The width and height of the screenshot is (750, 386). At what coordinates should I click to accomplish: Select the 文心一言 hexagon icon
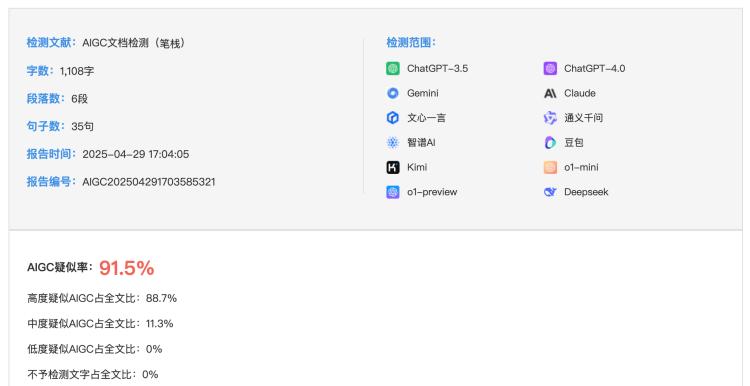point(393,118)
